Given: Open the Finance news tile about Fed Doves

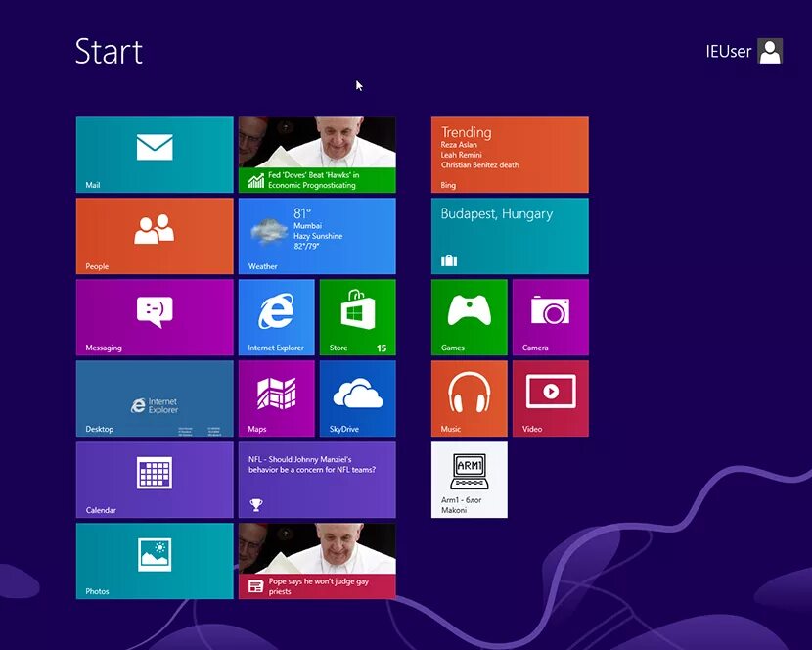Looking at the screenshot, I should (x=317, y=155).
